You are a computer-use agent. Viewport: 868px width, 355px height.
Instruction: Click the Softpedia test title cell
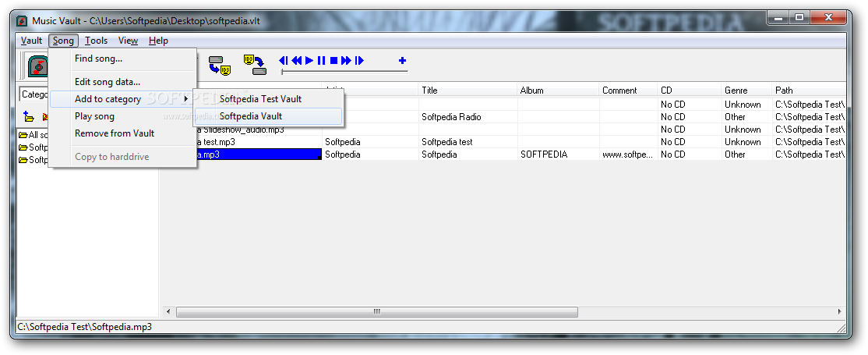click(x=468, y=142)
